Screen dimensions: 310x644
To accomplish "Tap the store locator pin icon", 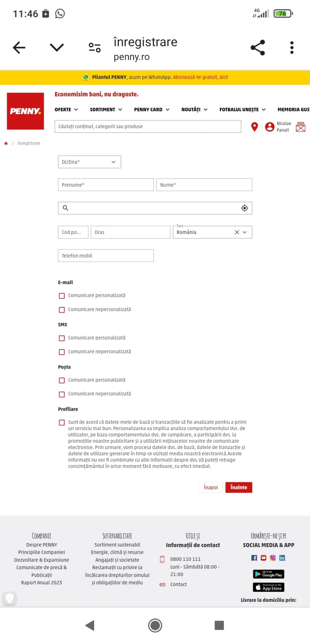I will click(x=254, y=127).
